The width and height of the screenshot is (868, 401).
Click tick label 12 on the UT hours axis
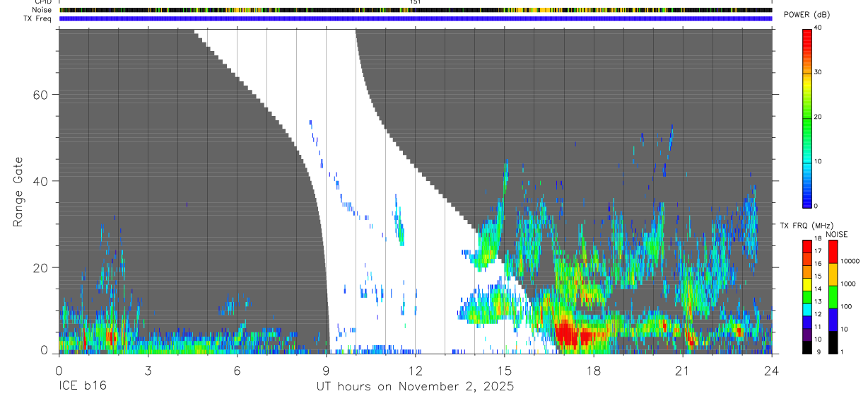coord(416,371)
